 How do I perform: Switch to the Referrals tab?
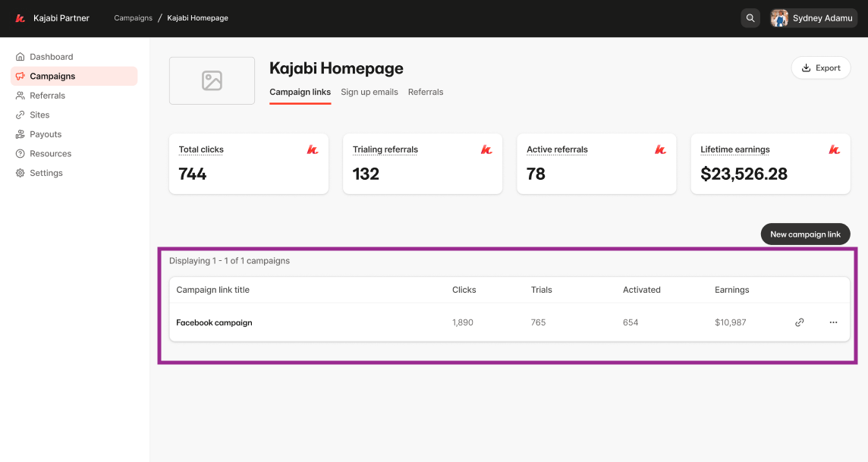point(426,92)
